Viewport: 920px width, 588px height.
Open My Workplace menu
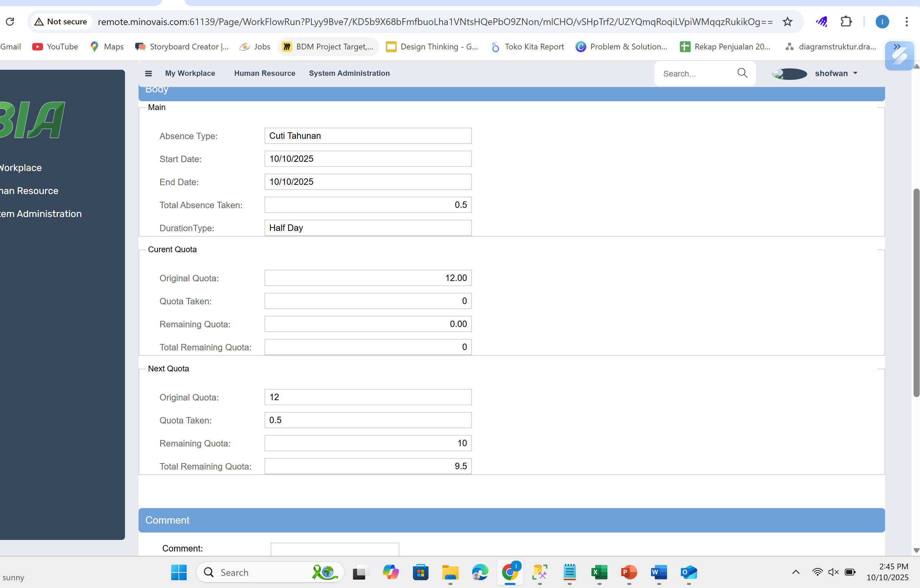[190, 73]
